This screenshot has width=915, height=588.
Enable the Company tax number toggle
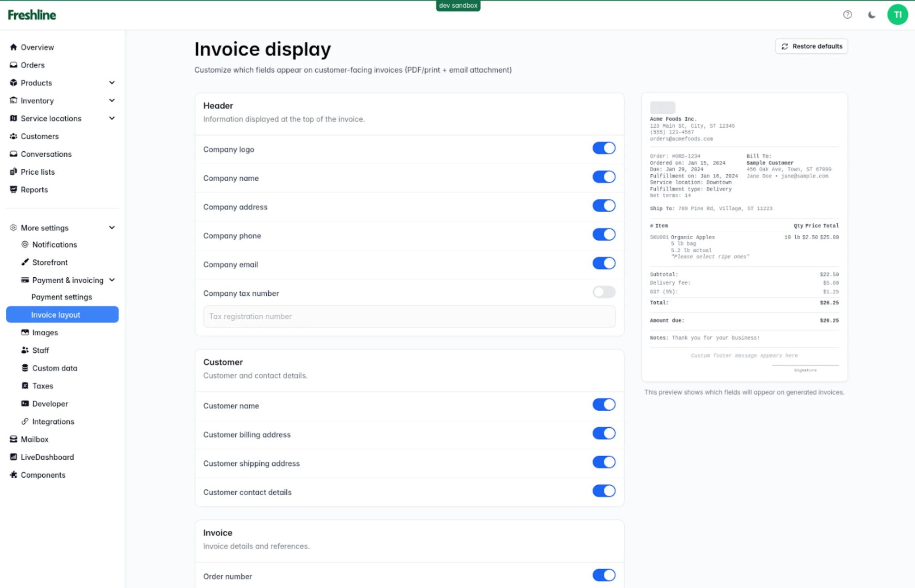click(604, 292)
